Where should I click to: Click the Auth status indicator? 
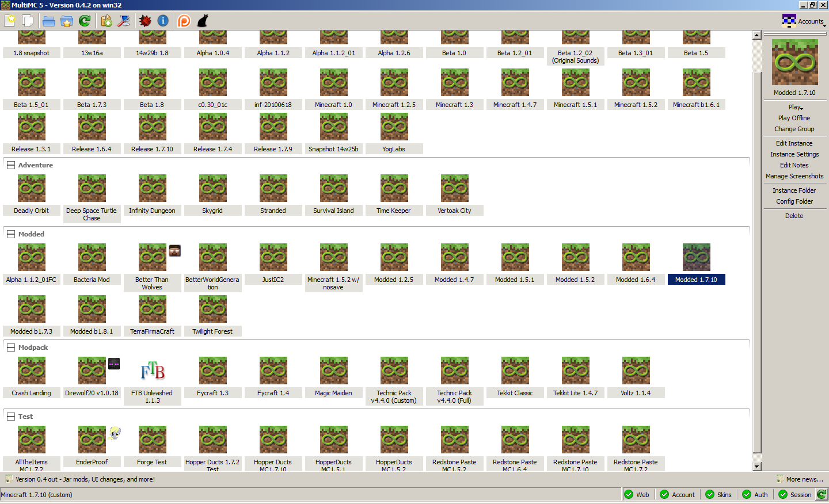[x=755, y=495]
